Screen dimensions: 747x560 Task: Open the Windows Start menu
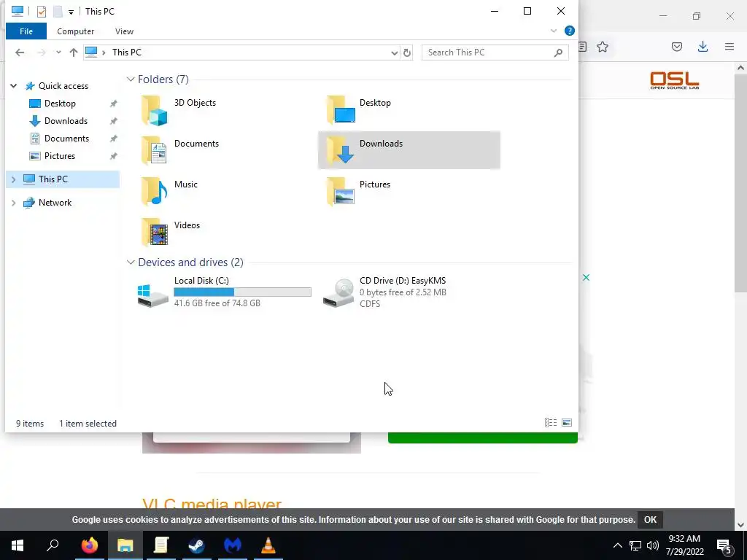[x=18, y=545]
